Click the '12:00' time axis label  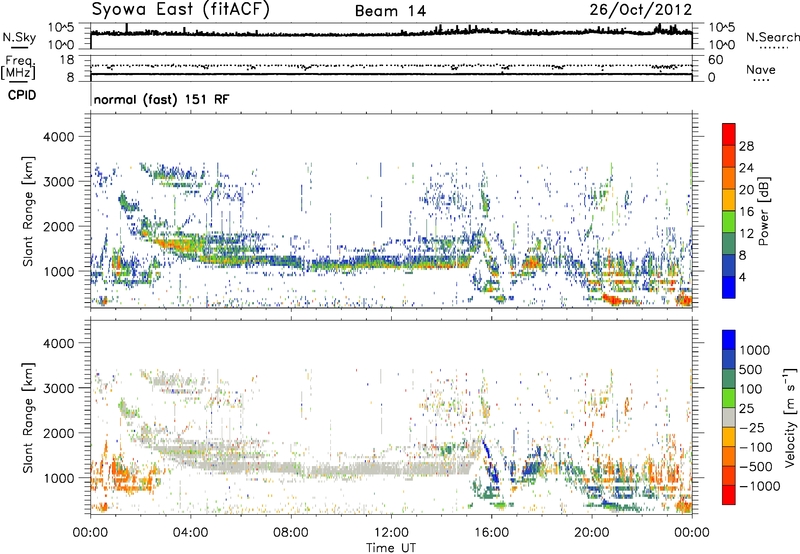point(391,532)
